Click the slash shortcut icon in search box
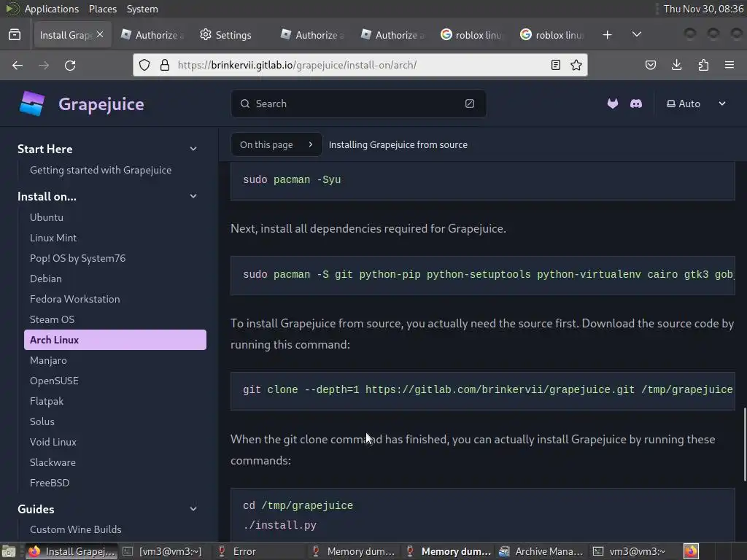The height and width of the screenshot is (560, 747). [x=469, y=104]
